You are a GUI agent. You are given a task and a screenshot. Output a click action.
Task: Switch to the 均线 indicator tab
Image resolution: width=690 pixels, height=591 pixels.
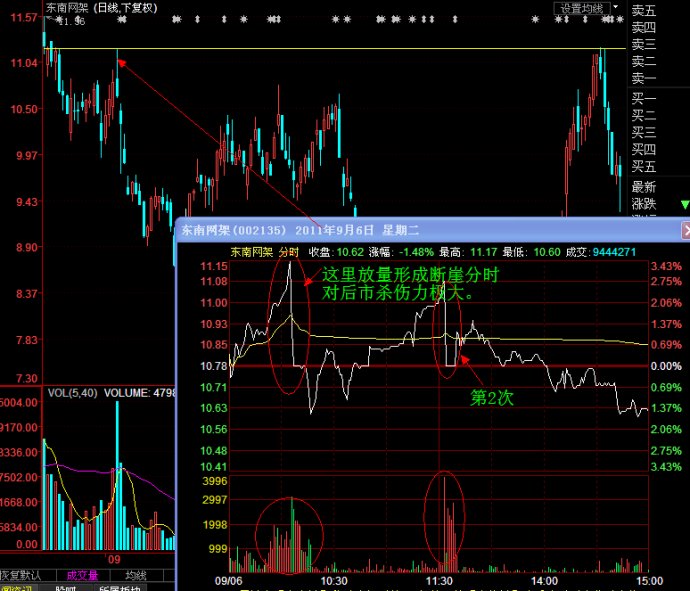point(136,575)
